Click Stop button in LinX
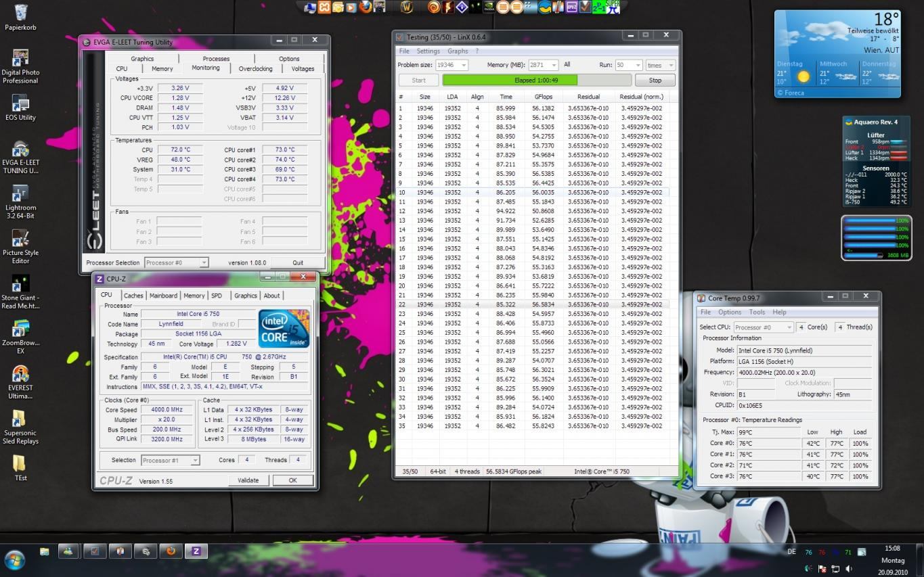Screen dimensions: 924x577 coord(655,80)
